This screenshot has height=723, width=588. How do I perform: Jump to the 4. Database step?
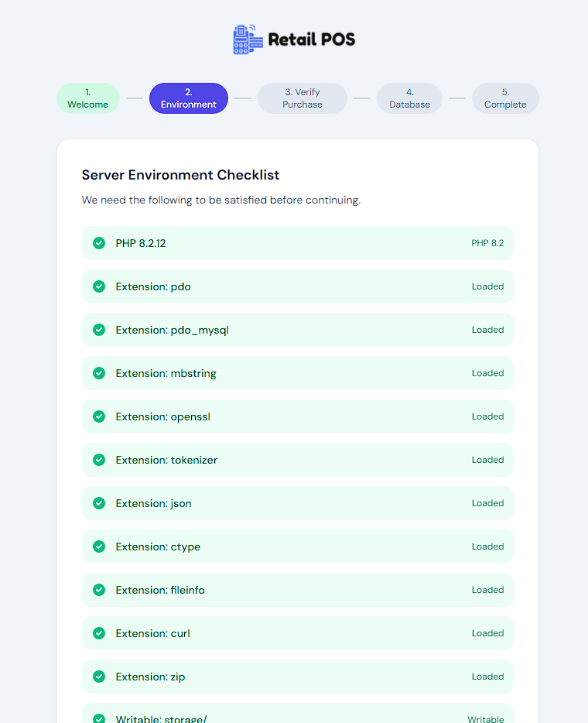pos(409,98)
